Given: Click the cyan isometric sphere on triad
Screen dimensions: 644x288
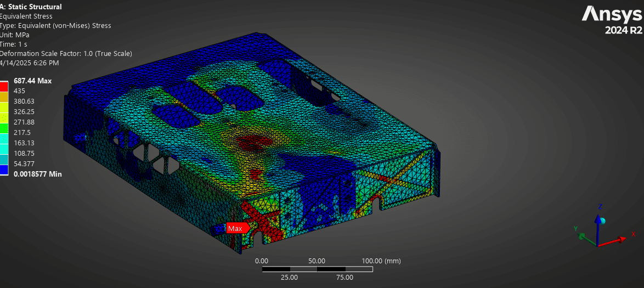Looking at the screenshot, I should 603,221.
